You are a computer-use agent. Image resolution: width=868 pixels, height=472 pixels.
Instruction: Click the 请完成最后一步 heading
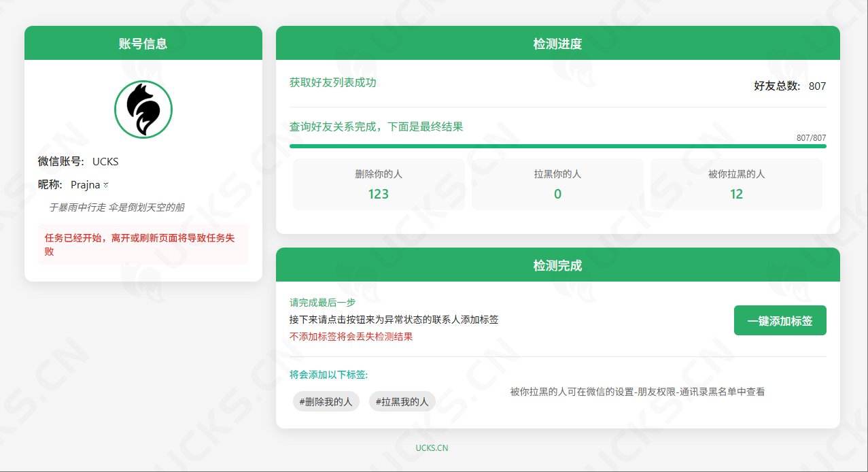[323, 303]
